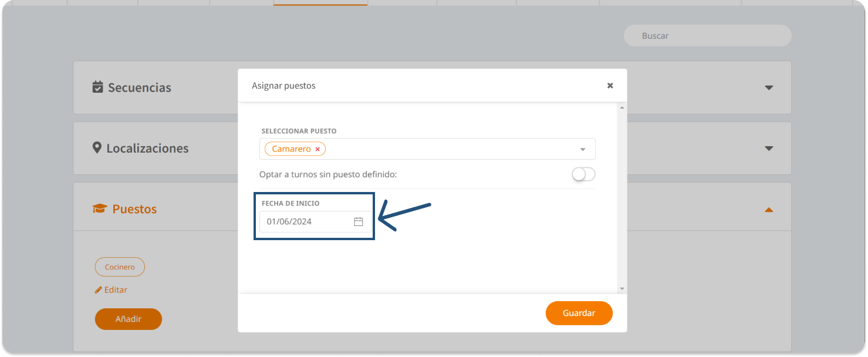
Task: Click the Buscar search field
Action: click(x=707, y=36)
